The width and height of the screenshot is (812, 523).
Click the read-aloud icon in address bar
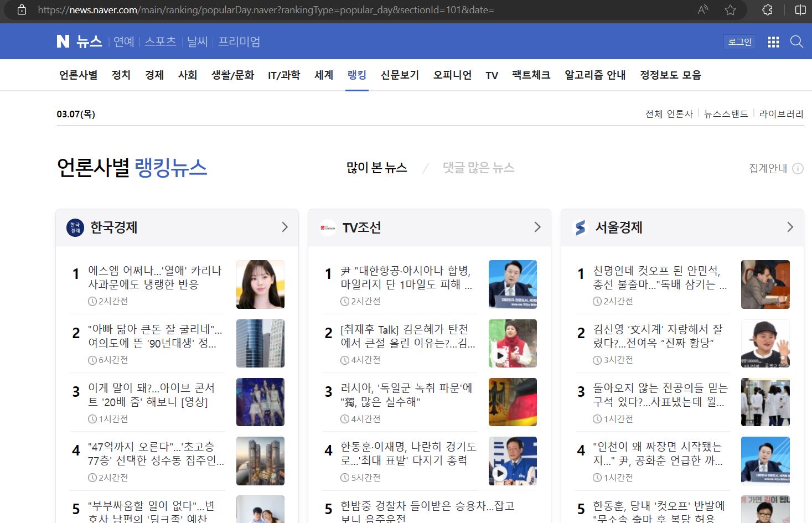pyautogui.click(x=702, y=9)
